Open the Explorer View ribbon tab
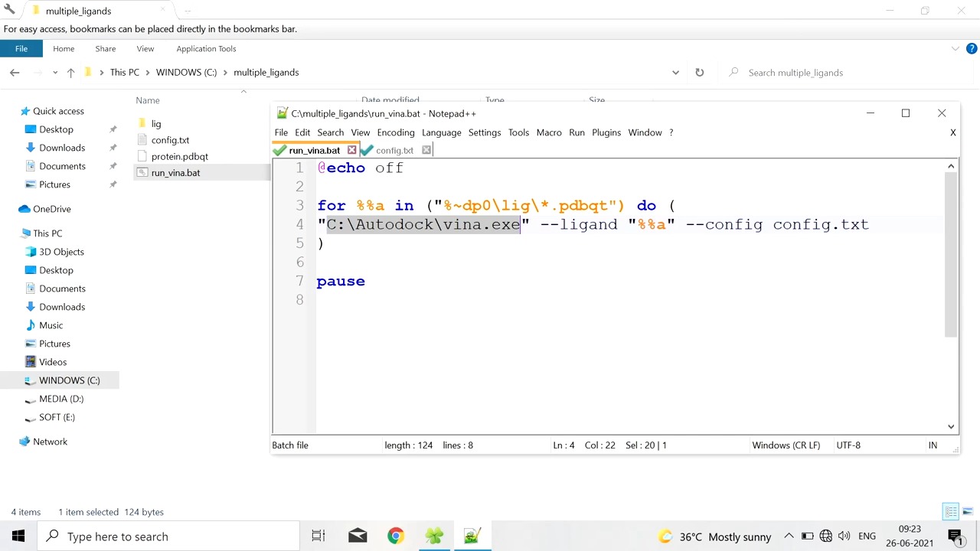 point(145,48)
